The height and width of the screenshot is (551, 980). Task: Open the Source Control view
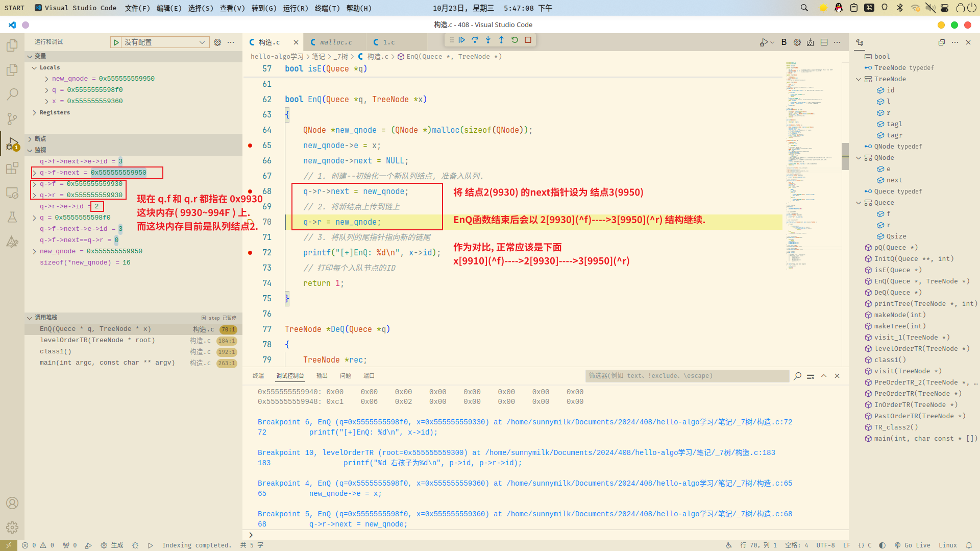click(x=12, y=119)
